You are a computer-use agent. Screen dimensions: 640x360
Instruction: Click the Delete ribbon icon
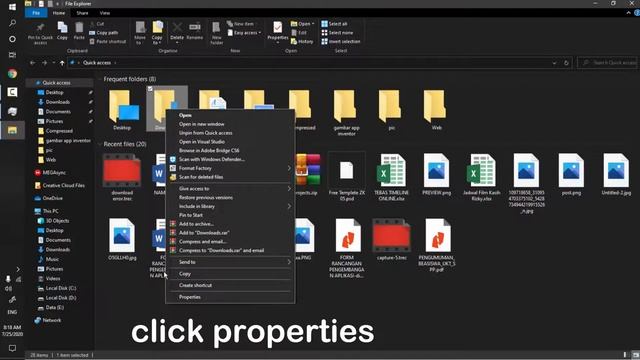pos(177,31)
